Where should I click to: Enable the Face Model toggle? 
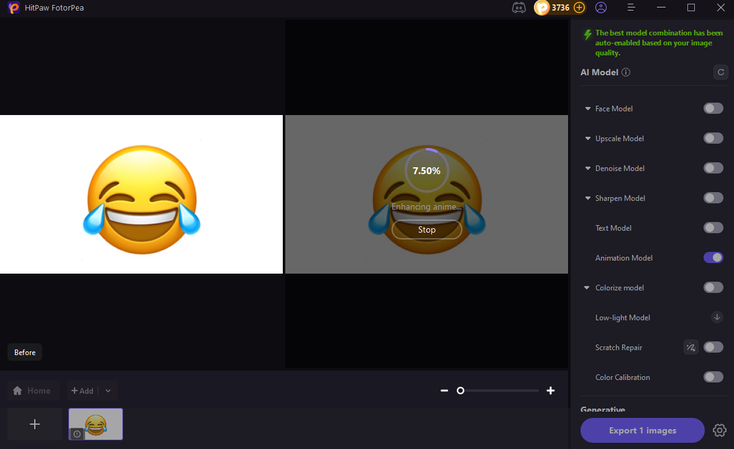pos(712,108)
